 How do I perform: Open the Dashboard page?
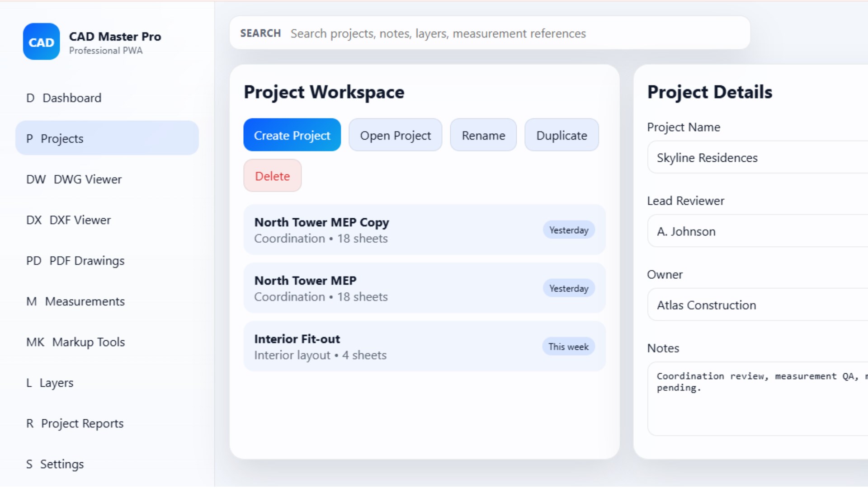(x=107, y=98)
